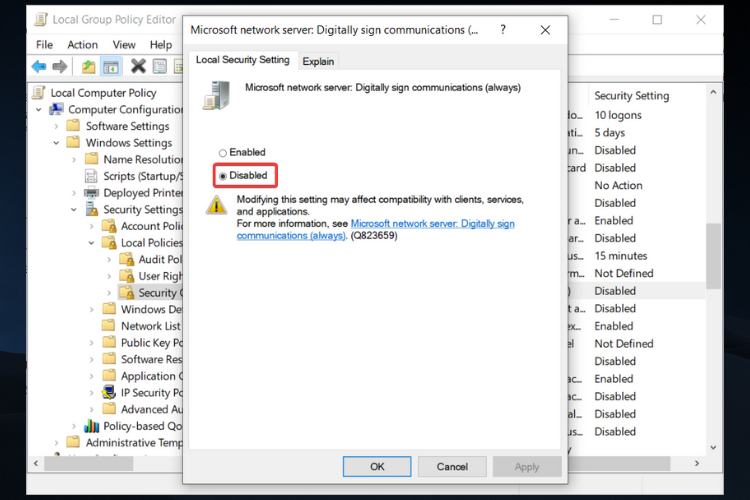Viewport: 750px width, 500px height.
Task: Click the server icon in the dialog
Action: click(x=216, y=96)
